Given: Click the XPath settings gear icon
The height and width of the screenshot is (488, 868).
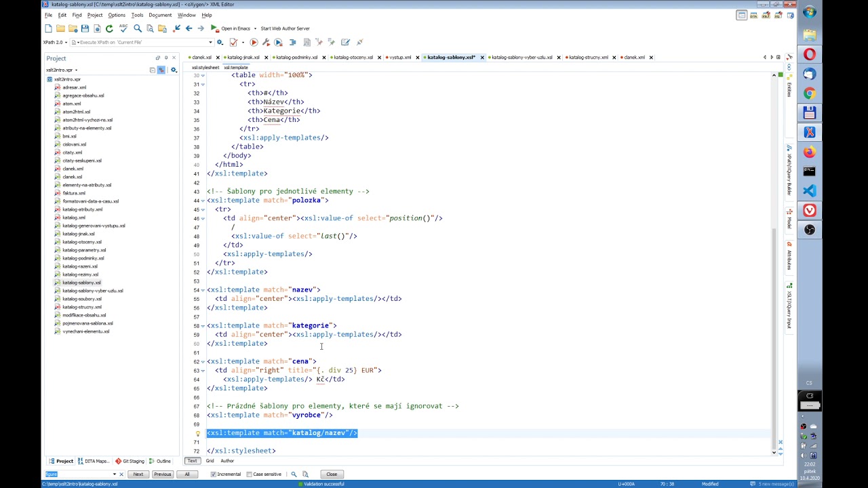Looking at the screenshot, I should (x=220, y=42).
